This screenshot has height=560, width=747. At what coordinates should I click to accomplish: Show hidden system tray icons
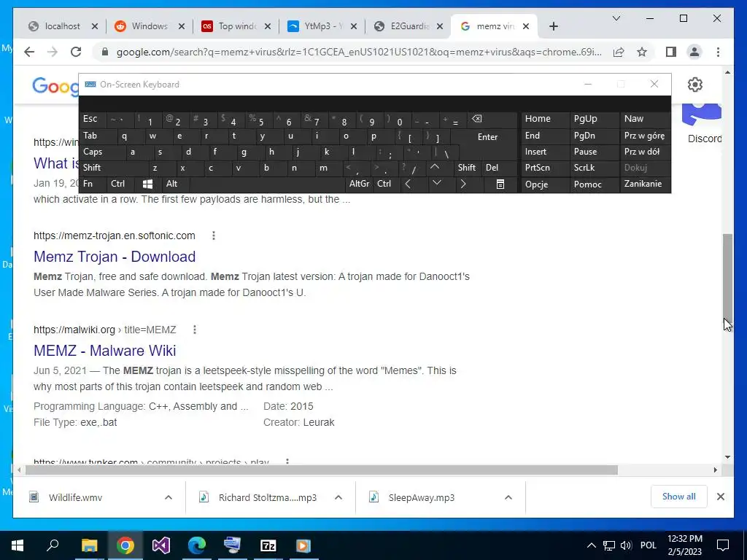tap(591, 545)
